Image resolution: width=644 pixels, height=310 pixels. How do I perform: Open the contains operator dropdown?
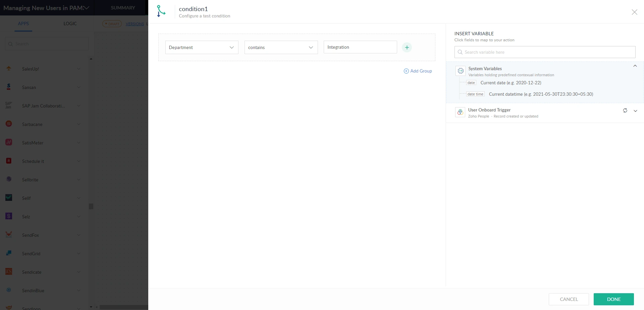(281, 47)
